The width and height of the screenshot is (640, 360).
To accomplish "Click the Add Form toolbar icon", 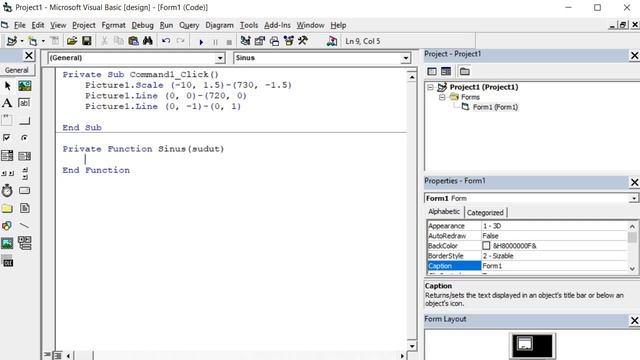I will point(33,41).
